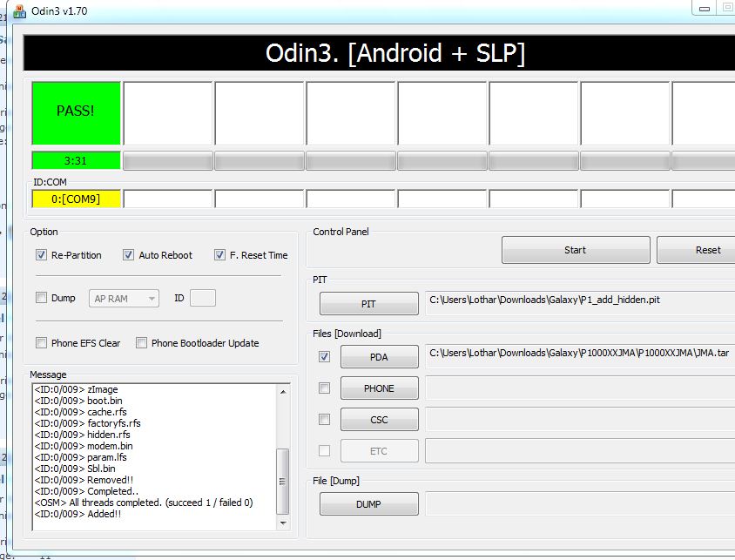This screenshot has height=560, width=735.
Task: Uncheck the PDA file checkbox
Action: click(x=324, y=356)
